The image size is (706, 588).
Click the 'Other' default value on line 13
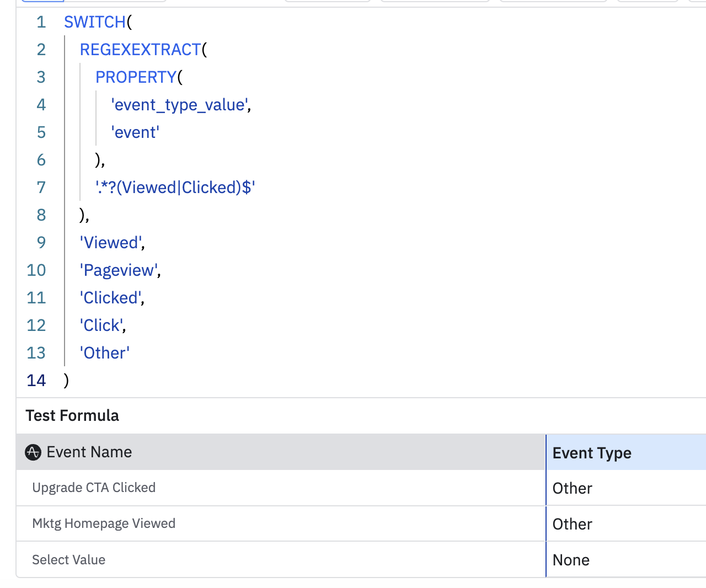[105, 353]
